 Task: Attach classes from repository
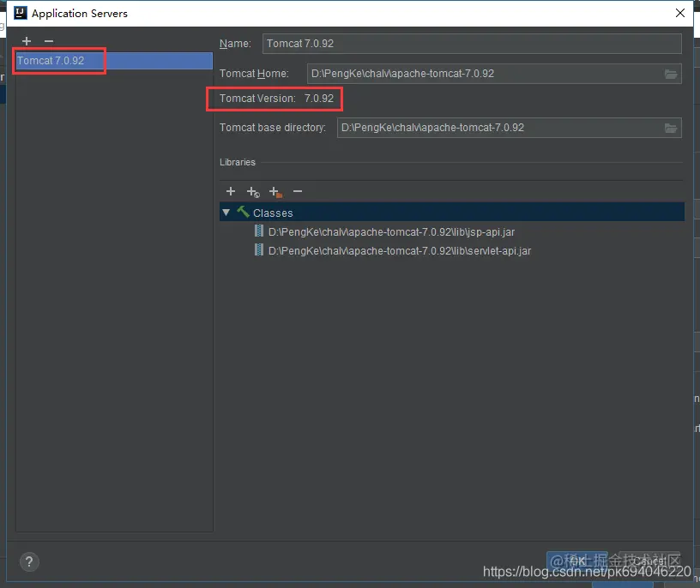pyautogui.click(x=252, y=191)
